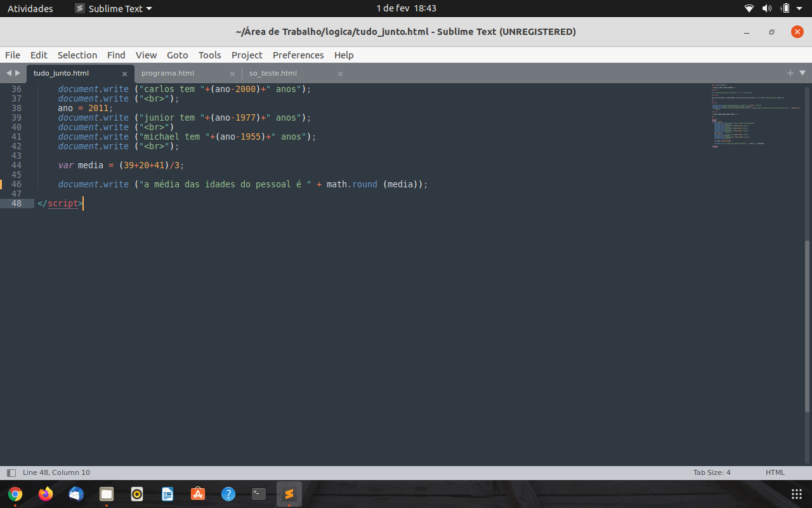The height and width of the screenshot is (508, 812).
Task: Open Rhythmbox music player icon
Action: point(137,494)
